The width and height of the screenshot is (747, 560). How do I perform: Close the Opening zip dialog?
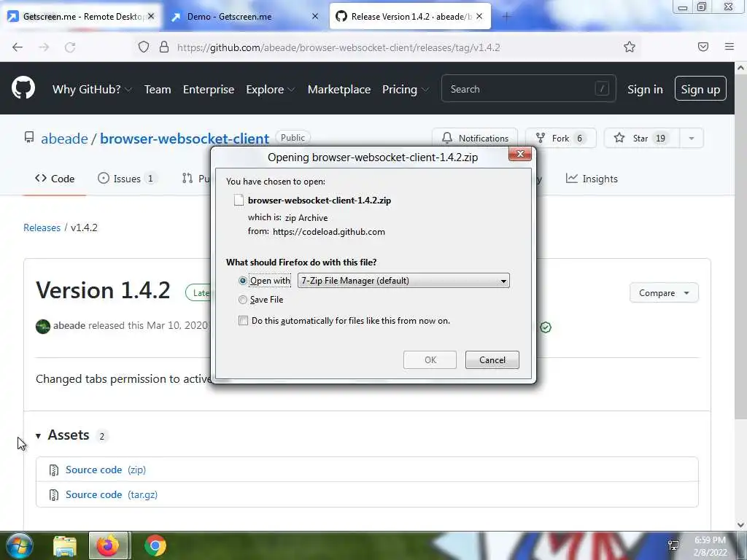pyautogui.click(x=519, y=154)
